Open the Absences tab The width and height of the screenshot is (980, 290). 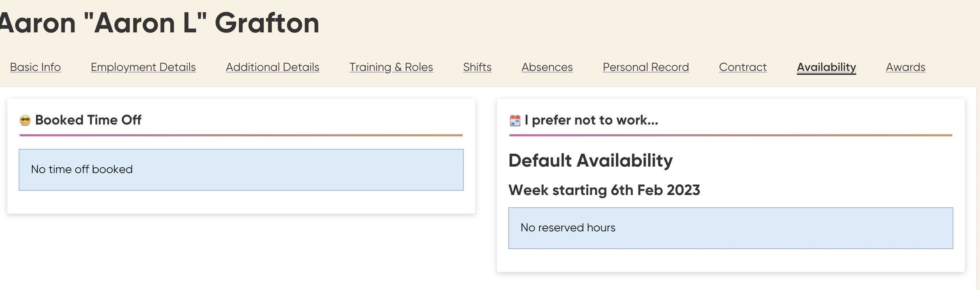point(547,67)
